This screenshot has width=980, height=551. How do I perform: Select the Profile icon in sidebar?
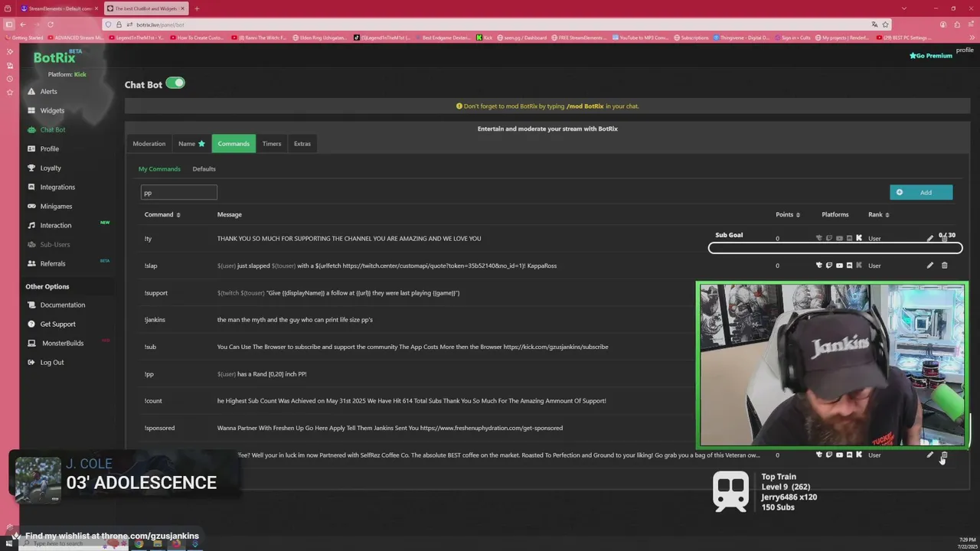(31, 148)
